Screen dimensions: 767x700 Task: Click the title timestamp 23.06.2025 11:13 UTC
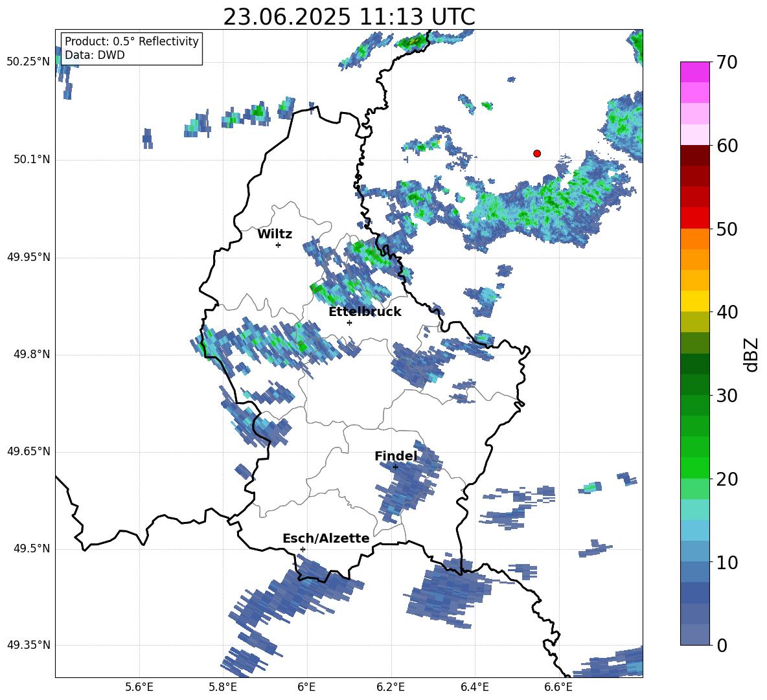point(349,17)
